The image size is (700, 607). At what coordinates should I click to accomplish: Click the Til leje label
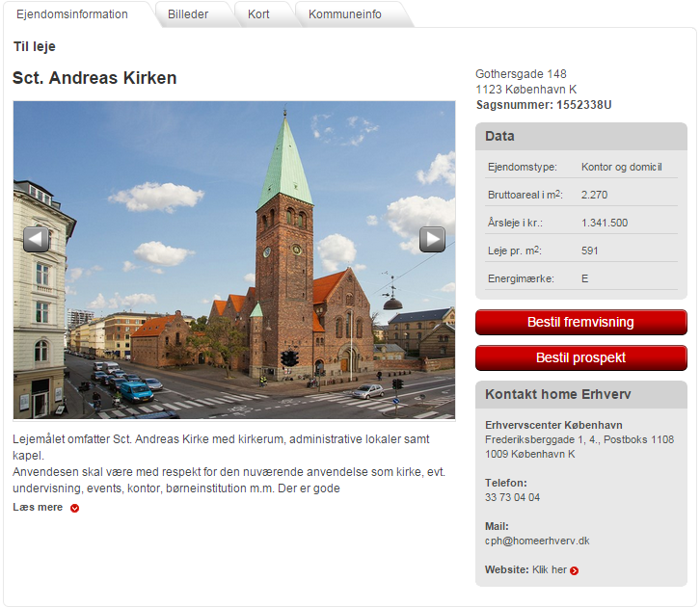[x=35, y=46]
